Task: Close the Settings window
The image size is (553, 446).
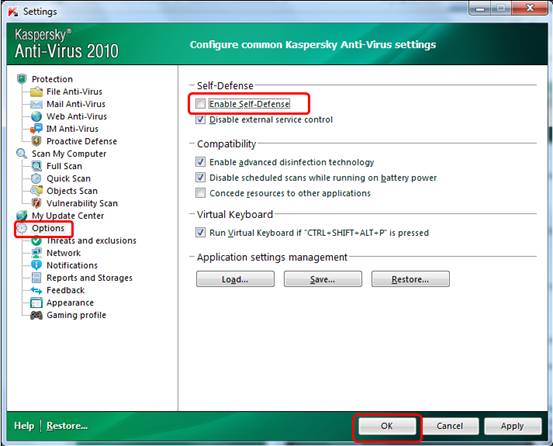Action: point(530,8)
